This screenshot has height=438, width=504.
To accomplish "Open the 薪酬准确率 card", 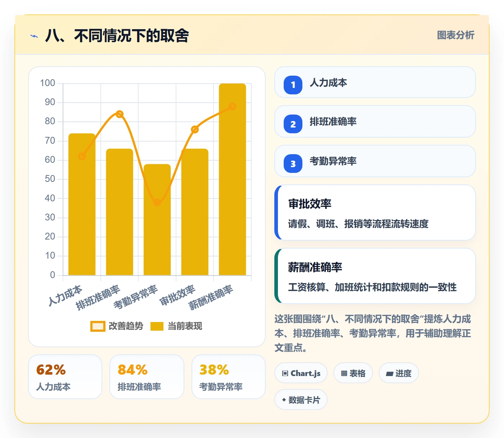I will 375,276.
